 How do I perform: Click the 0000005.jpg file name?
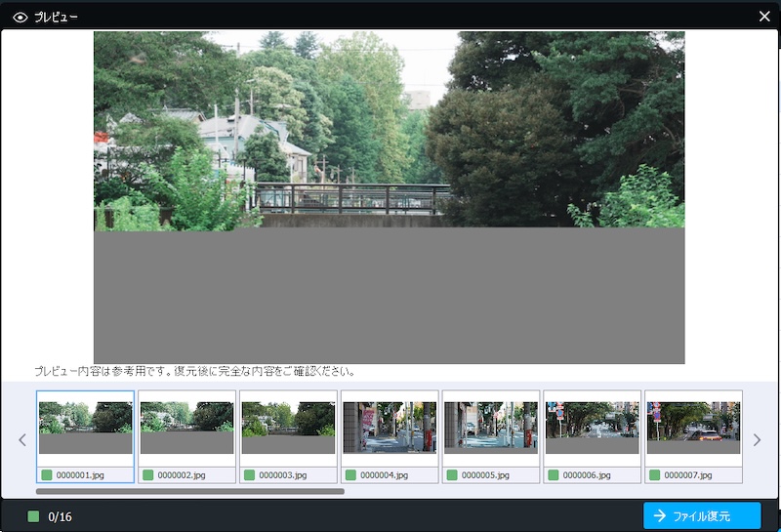point(485,475)
